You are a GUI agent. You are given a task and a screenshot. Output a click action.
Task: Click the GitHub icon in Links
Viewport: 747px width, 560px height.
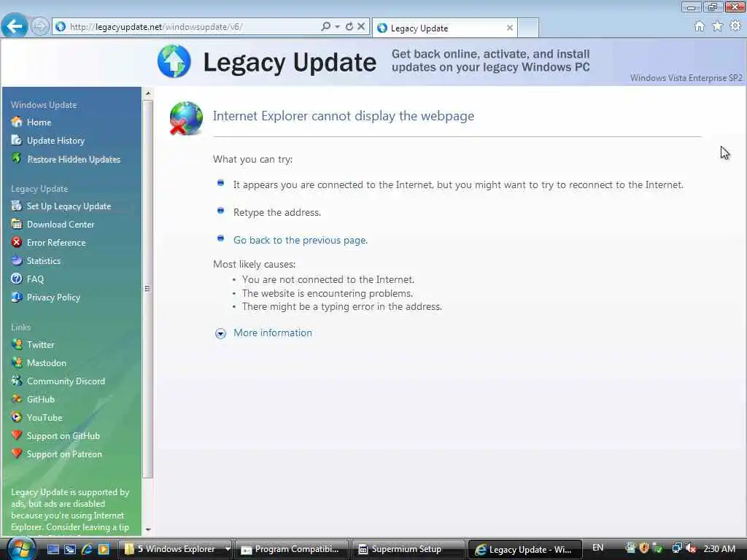tap(17, 399)
